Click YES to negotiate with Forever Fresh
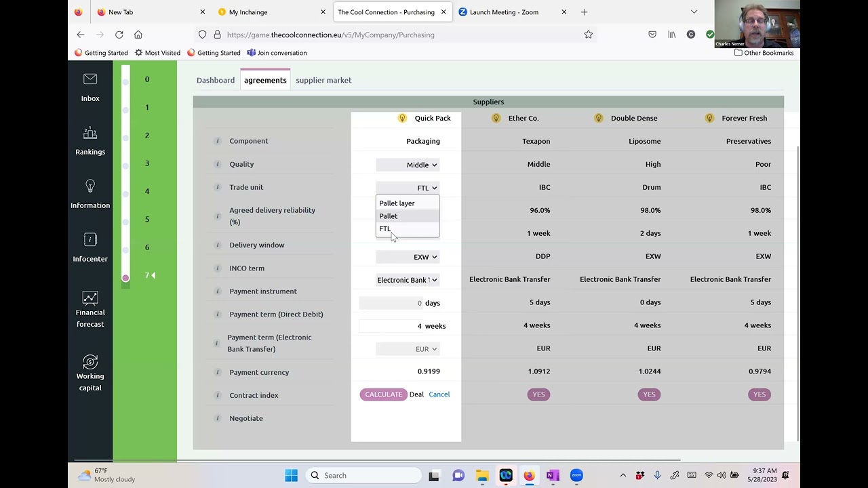The image size is (868, 488). (759, 394)
